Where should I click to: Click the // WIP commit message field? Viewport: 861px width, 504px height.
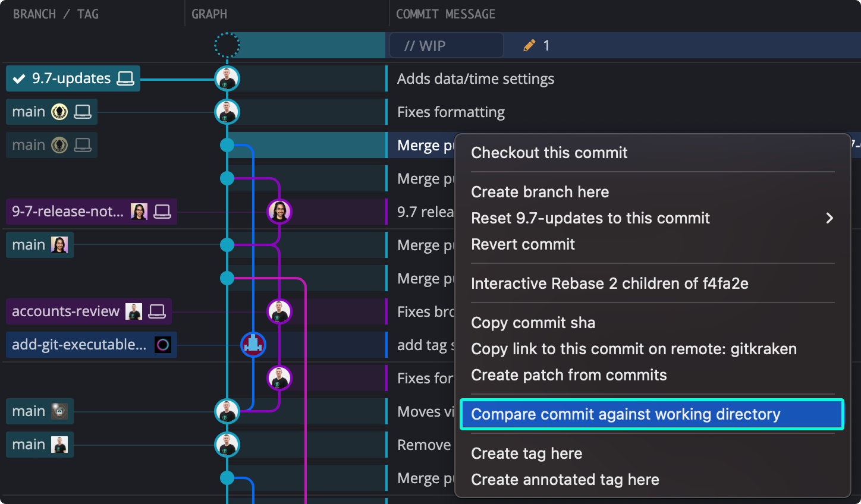(446, 46)
